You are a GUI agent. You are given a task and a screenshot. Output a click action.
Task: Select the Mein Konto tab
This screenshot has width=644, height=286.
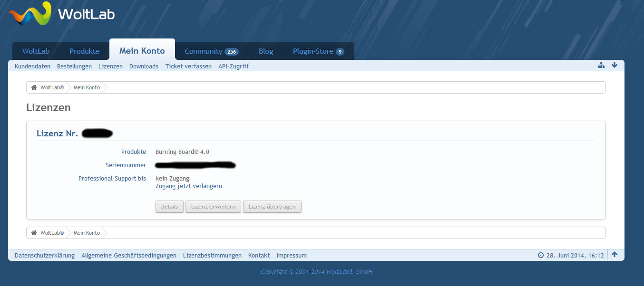[142, 51]
